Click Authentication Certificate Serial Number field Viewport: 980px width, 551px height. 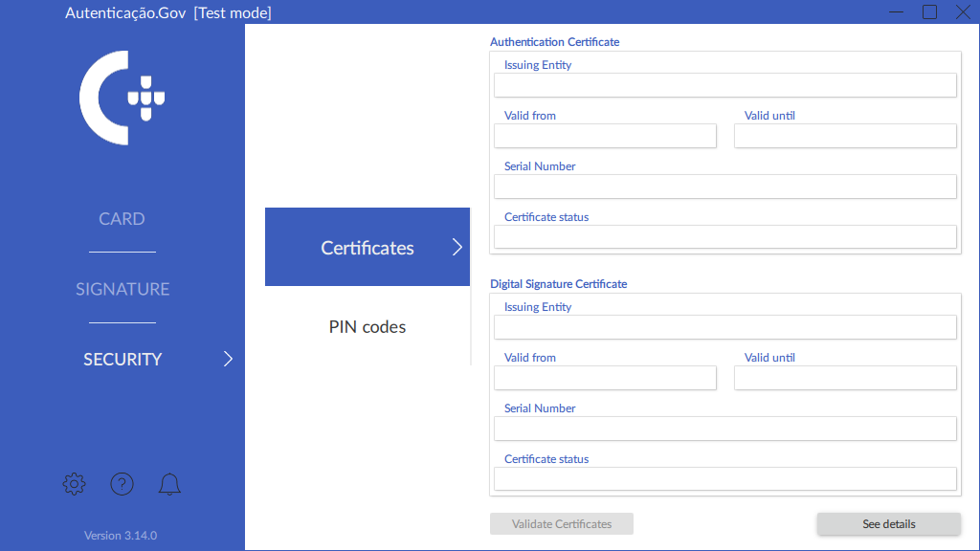pos(724,187)
